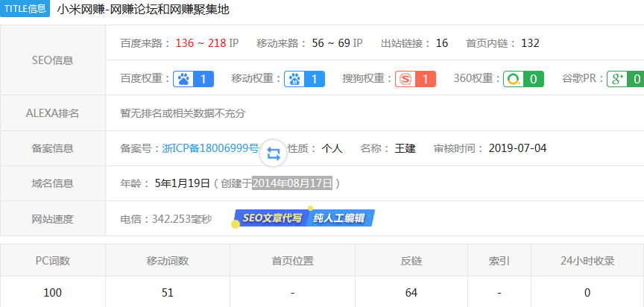Click the 审核时间 label
644x307 pixels.
458,148
